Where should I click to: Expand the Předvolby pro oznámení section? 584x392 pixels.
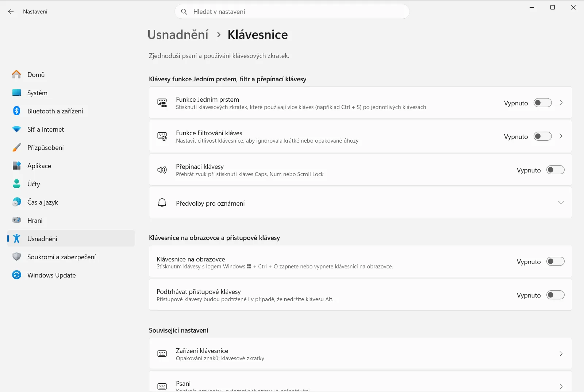click(x=561, y=203)
